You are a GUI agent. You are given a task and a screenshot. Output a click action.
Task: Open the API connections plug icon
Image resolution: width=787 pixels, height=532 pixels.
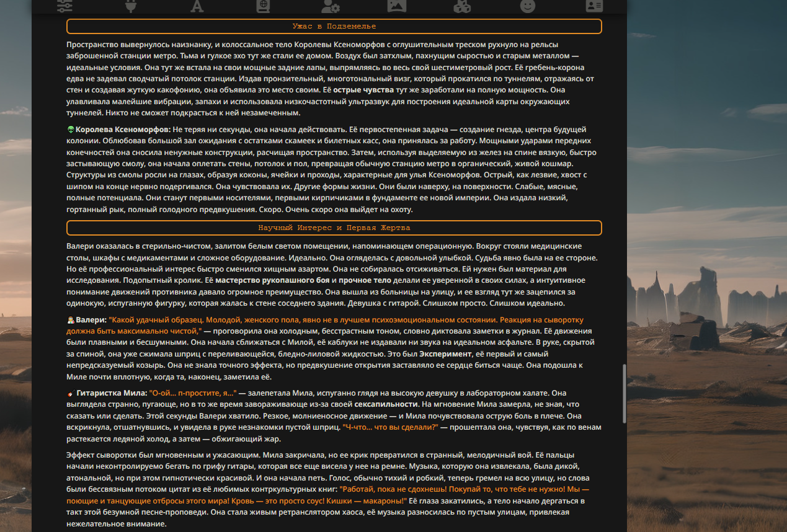point(131,6)
